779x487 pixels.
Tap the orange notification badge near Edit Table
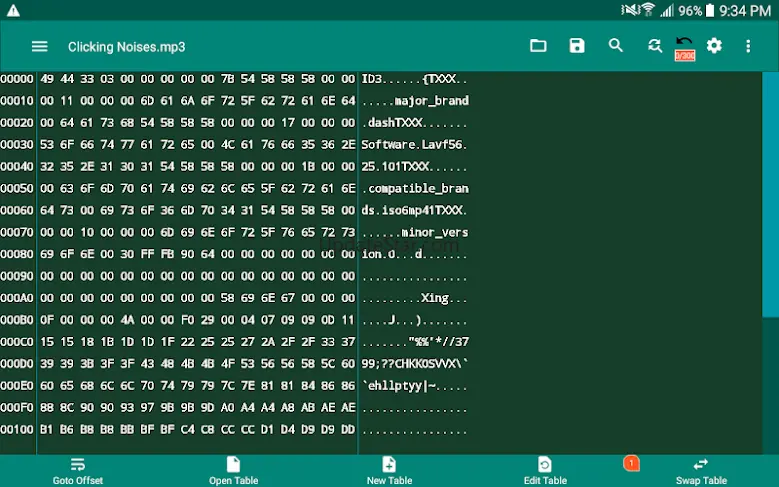631,463
